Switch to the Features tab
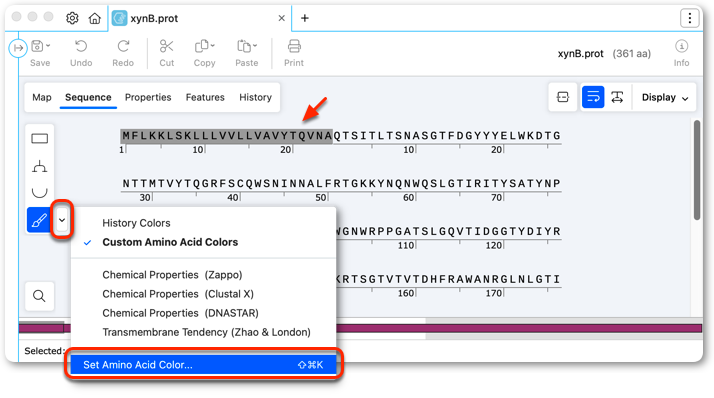 click(205, 97)
